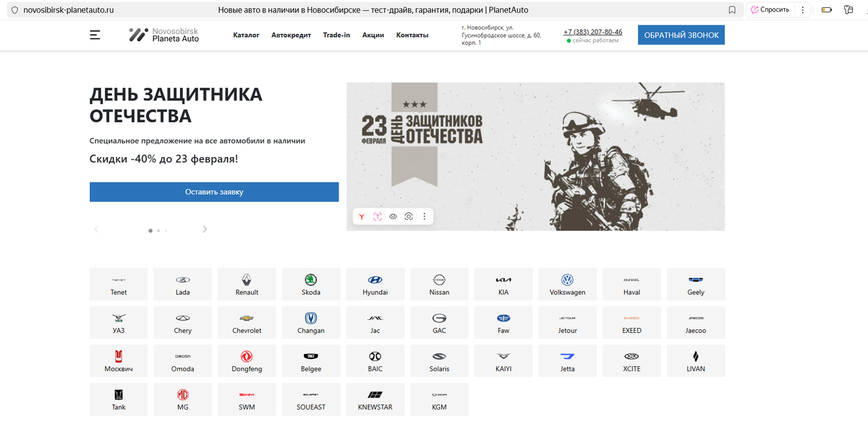Choose the EXEED brand tile
This screenshot has width=868, height=435.
click(631, 322)
